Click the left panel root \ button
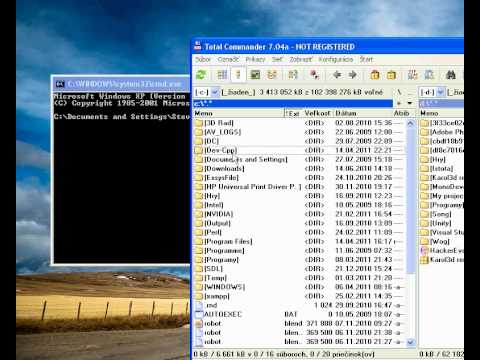 coord(399,92)
